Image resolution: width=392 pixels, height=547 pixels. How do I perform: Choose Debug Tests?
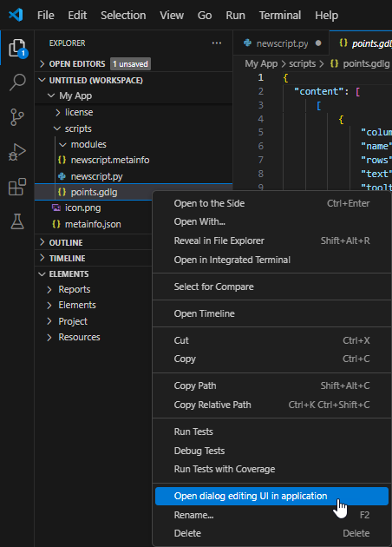pos(271,451)
